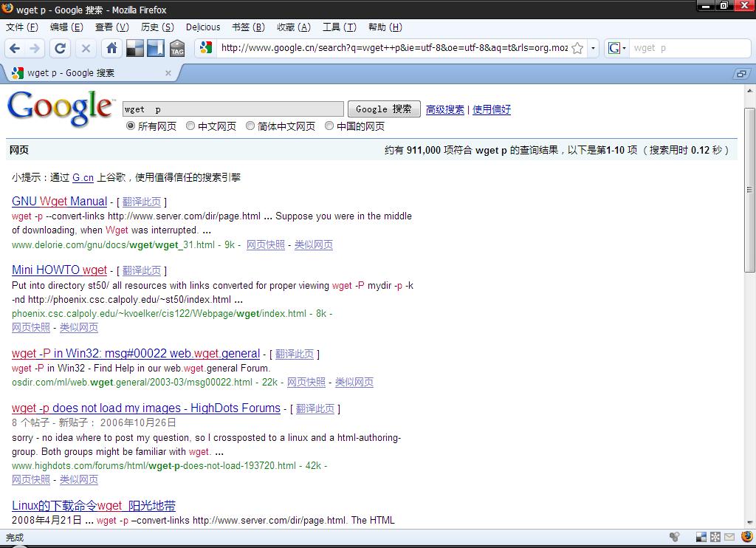The image size is (756, 548).
Task: Open the Home page icon
Action: pos(112,48)
